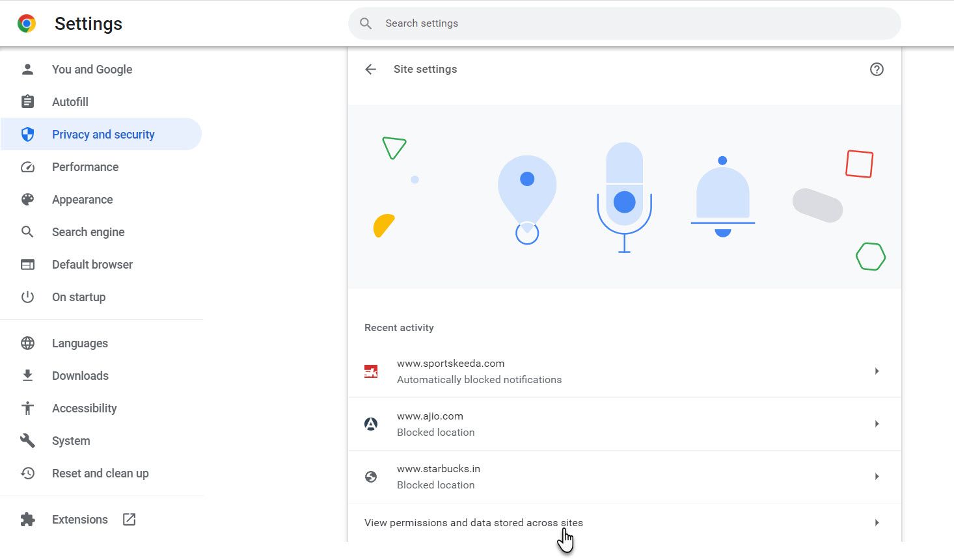954x560 pixels.
Task: Expand permissions for www.ajio.com
Action: pyautogui.click(x=877, y=423)
